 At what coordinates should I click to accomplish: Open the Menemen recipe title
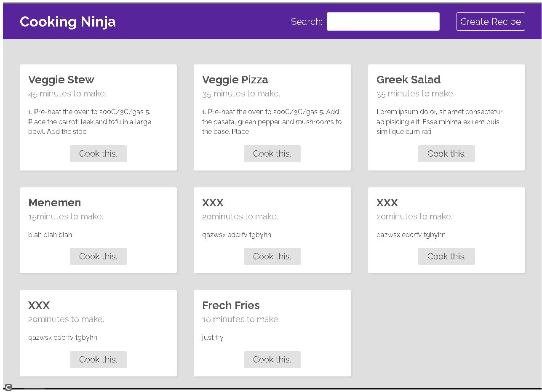(54, 203)
